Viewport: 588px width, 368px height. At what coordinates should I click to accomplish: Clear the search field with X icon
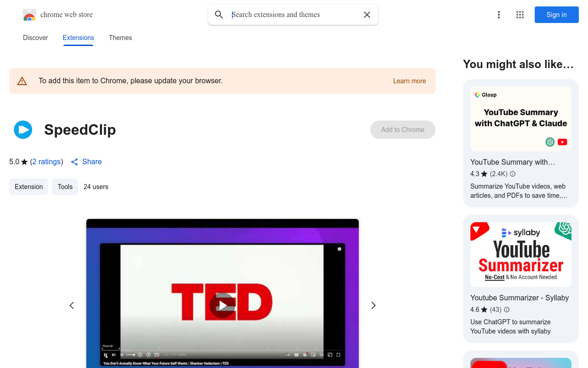coord(367,15)
